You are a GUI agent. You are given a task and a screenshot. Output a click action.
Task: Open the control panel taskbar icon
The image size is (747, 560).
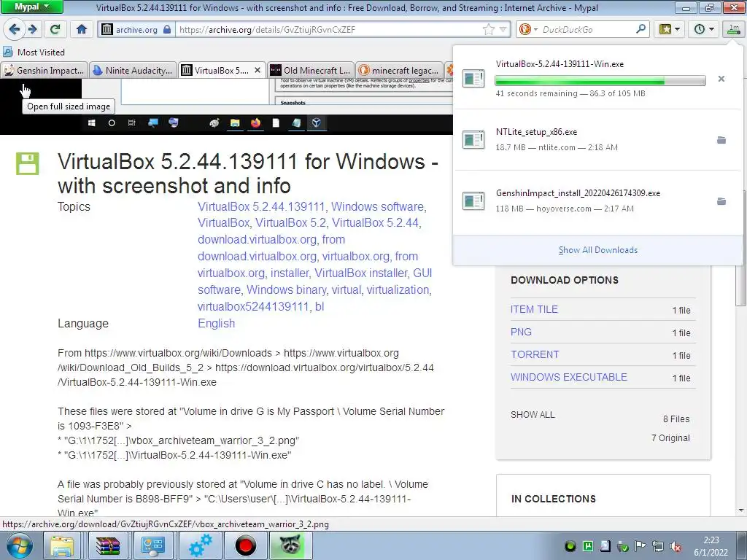coord(153,546)
